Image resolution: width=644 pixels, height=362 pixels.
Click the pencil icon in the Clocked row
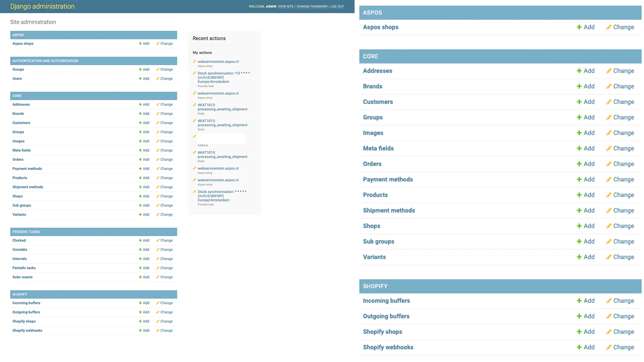click(158, 241)
